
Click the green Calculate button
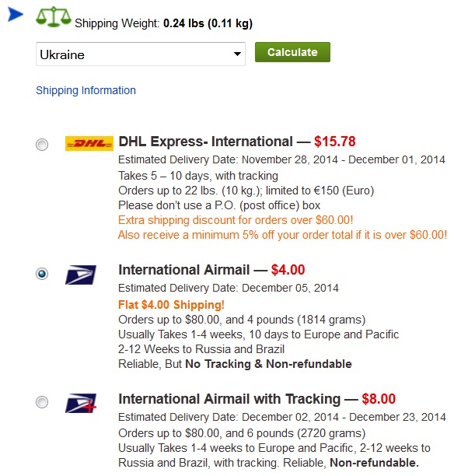292,52
